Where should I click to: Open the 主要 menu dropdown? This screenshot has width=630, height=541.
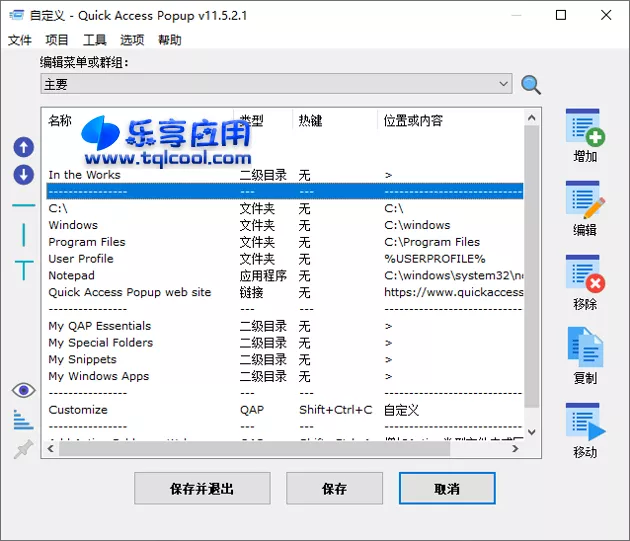click(x=276, y=84)
